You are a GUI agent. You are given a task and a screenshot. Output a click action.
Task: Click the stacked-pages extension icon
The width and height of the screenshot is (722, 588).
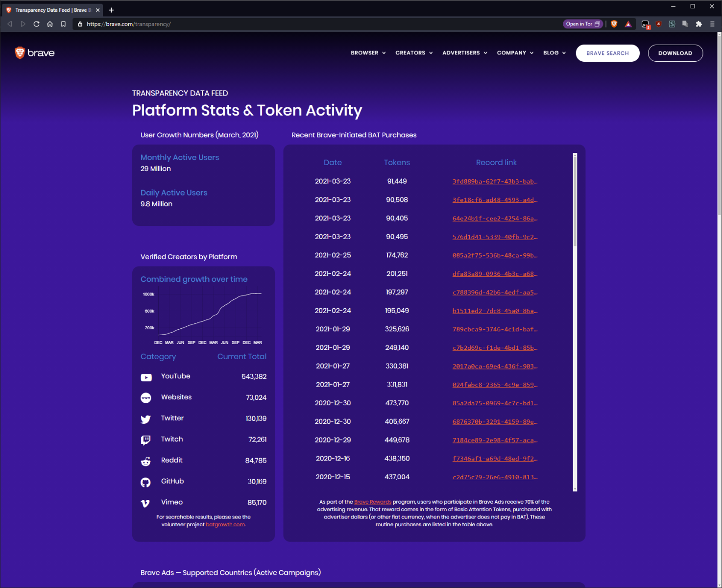(x=685, y=24)
